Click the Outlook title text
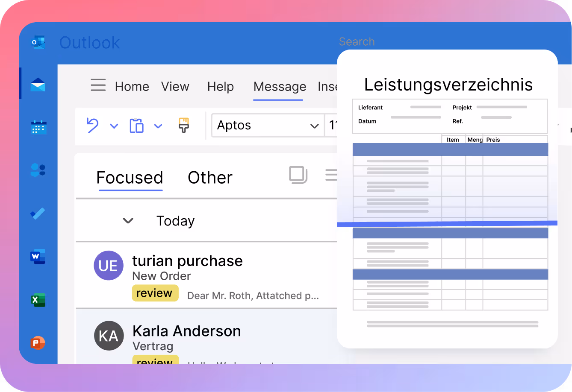This screenshot has width=572, height=392. (x=90, y=43)
